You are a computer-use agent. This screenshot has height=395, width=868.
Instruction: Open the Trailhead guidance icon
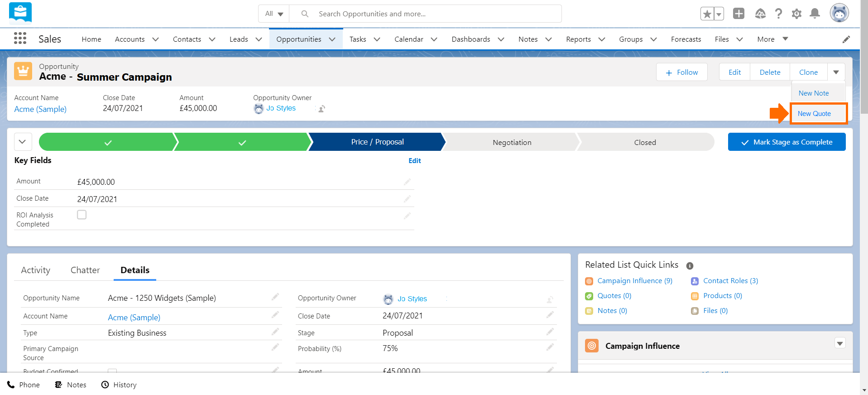click(760, 14)
